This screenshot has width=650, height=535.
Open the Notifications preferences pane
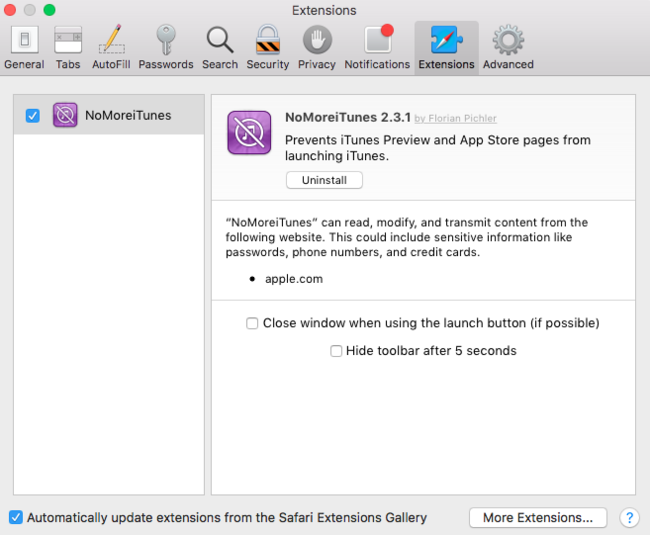pos(377,48)
